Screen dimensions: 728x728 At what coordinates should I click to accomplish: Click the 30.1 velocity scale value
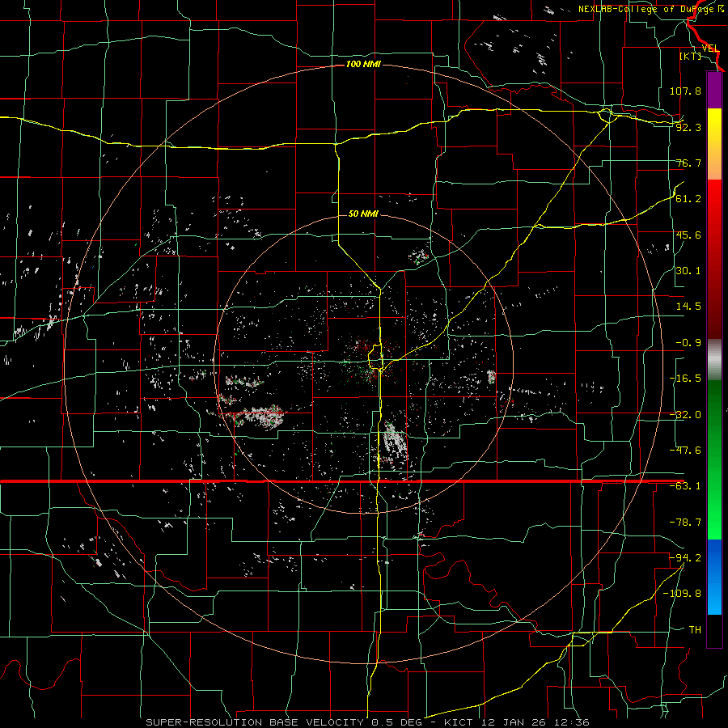688,271
